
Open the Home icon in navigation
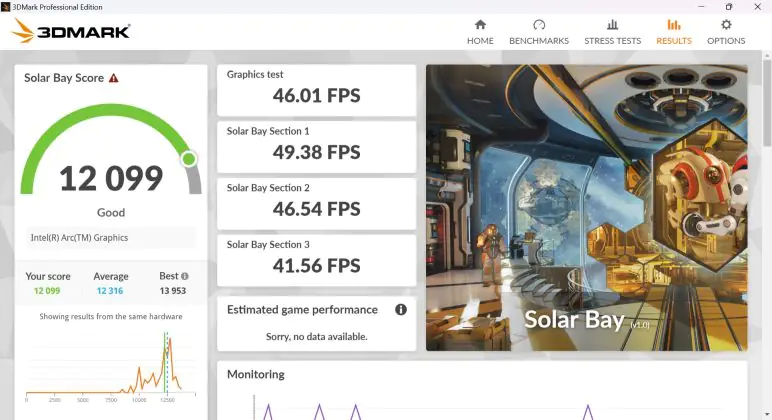point(480,25)
